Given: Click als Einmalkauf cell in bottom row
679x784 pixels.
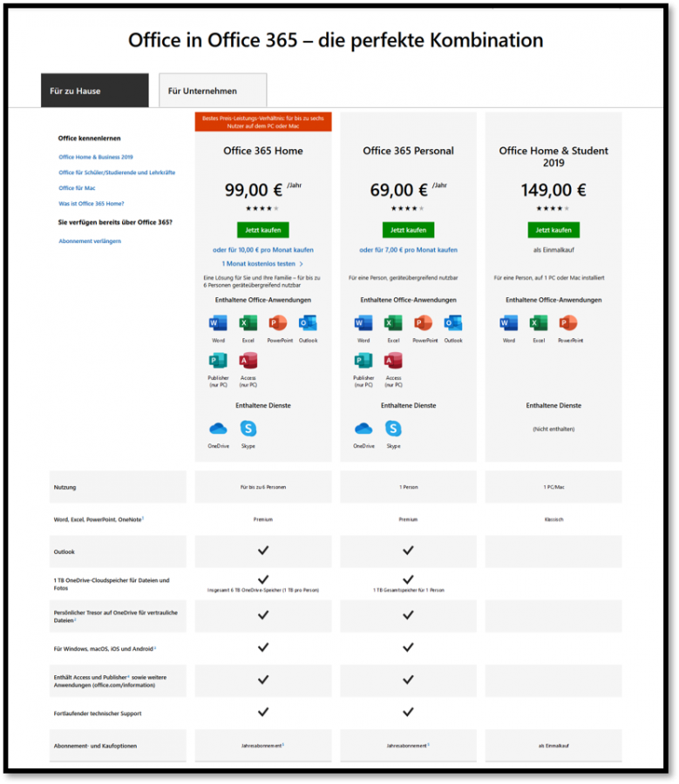Looking at the screenshot, I should click(x=553, y=746).
